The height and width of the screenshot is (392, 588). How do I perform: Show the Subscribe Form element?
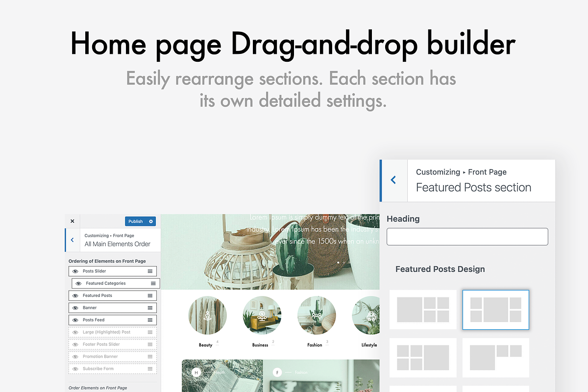[75, 369]
